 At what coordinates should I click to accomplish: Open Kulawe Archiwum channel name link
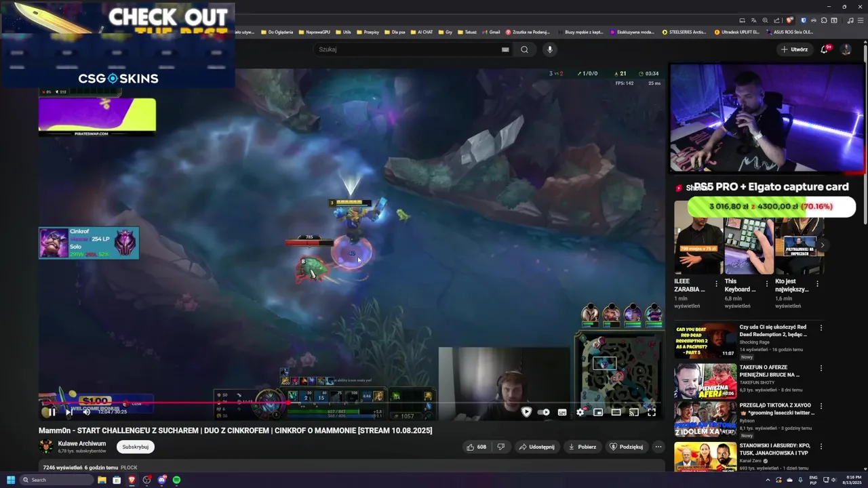pos(82,443)
